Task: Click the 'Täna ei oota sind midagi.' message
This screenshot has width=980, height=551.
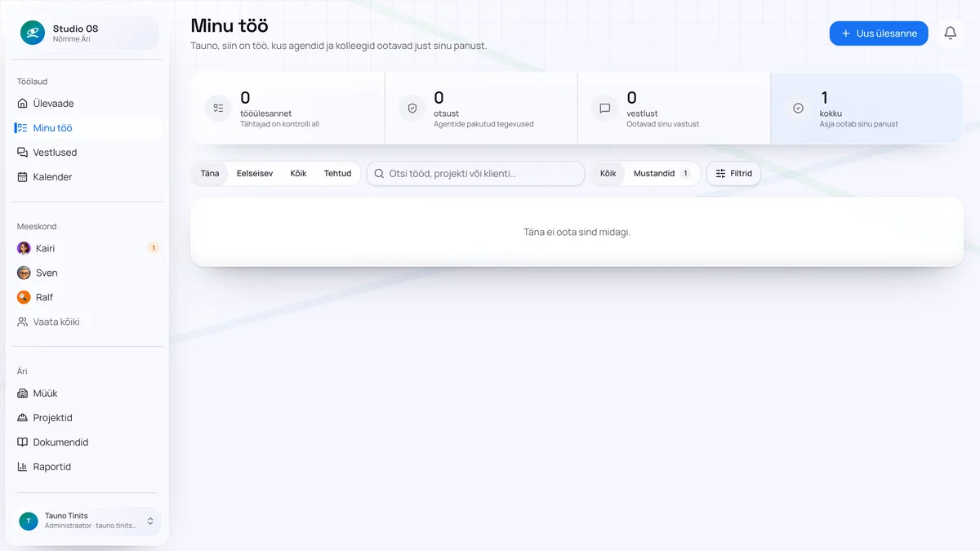Action: pos(577,232)
